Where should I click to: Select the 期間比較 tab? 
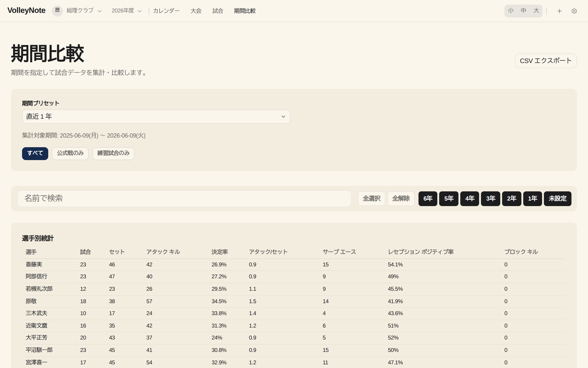245,11
